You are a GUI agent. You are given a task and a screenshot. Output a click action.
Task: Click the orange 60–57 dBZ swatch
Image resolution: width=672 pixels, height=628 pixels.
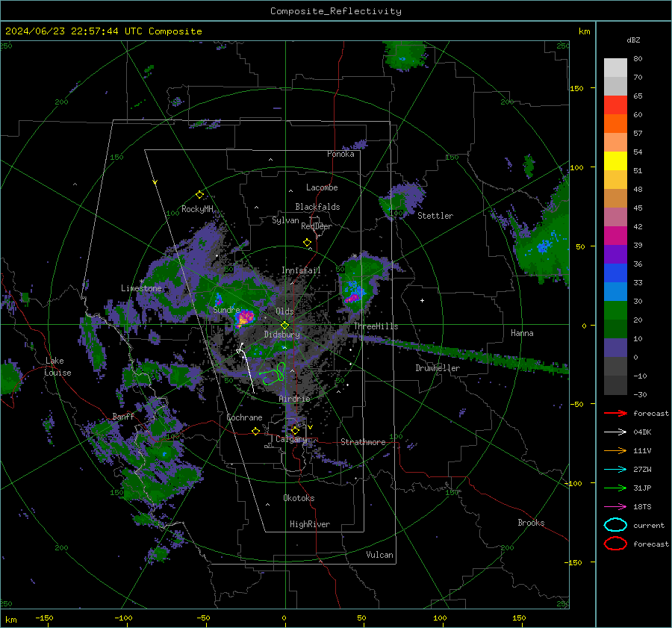coord(615,123)
